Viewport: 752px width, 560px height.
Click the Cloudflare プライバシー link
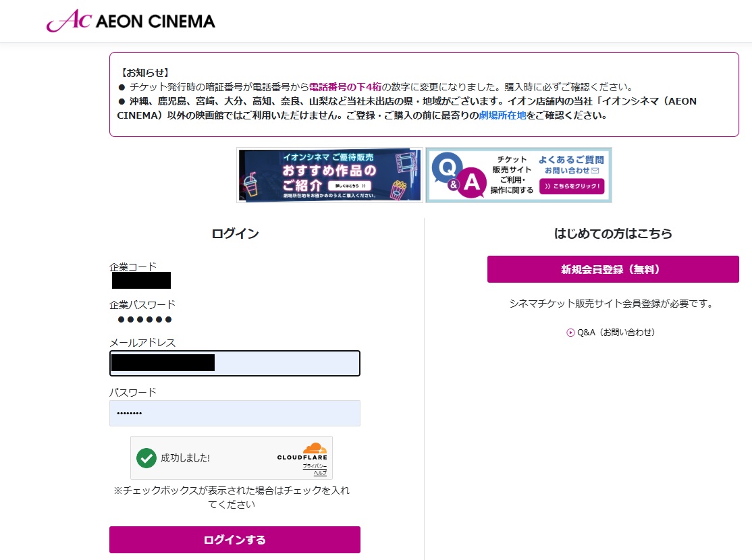point(315,466)
